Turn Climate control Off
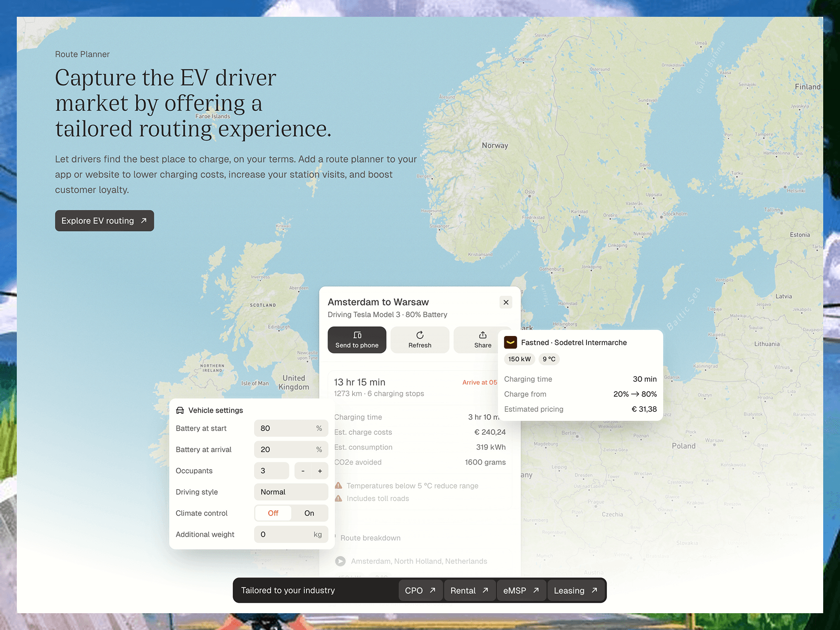The image size is (840, 630). pyautogui.click(x=273, y=513)
